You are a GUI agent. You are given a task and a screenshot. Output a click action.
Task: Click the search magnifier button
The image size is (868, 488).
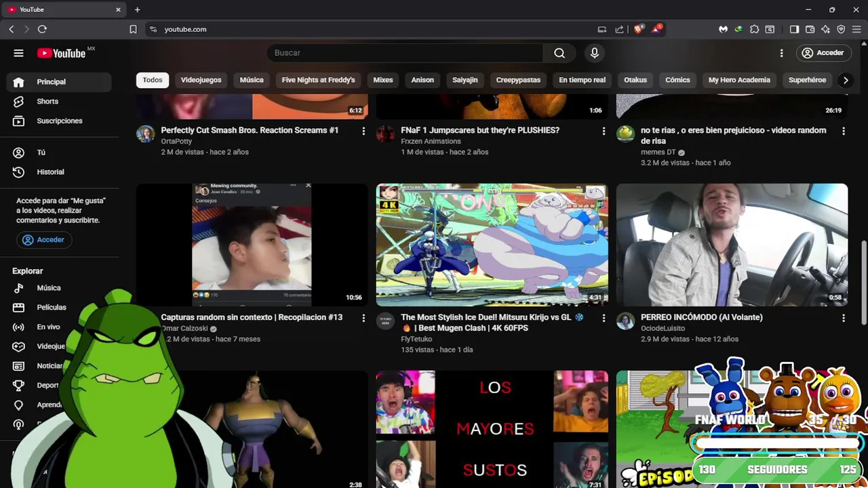[559, 53]
